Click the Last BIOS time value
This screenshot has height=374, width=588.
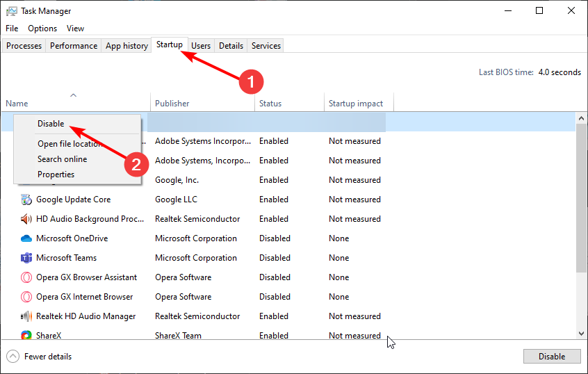pos(560,72)
